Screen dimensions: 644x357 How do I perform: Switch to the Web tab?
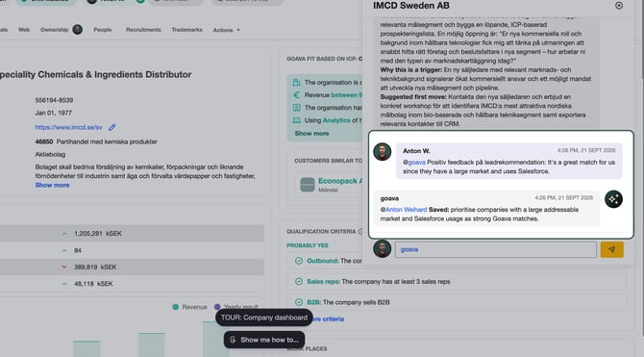[x=24, y=30]
